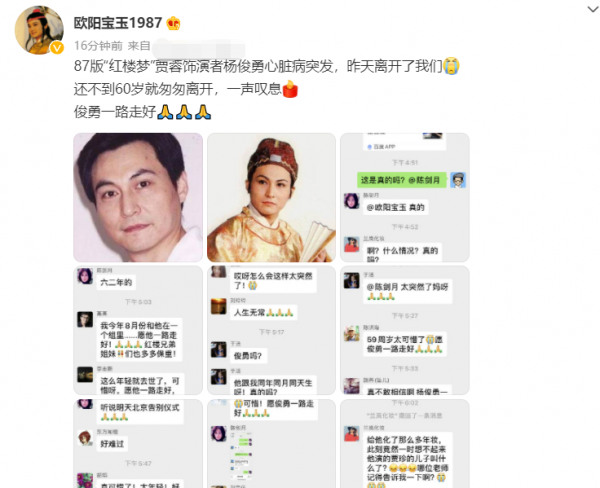Open the costume portrait with fan thumbnail
Viewport: 600px width, 488px height.
pos(271,197)
